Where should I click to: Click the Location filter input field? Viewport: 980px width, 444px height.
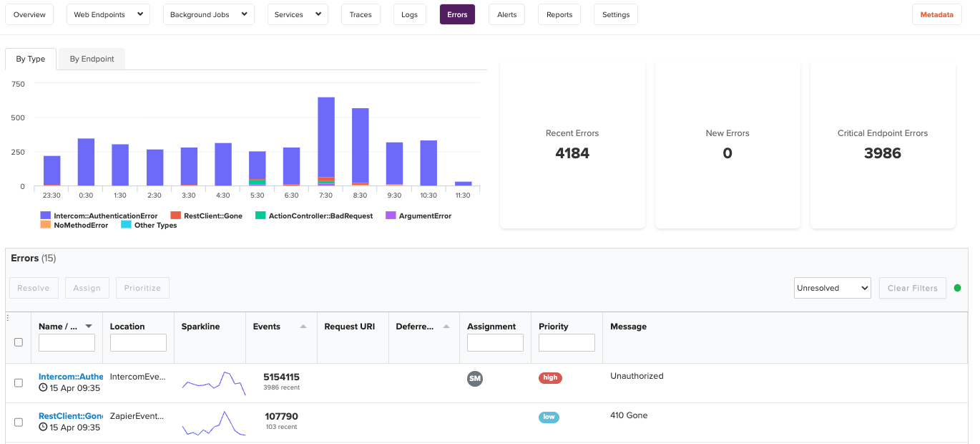click(x=138, y=342)
